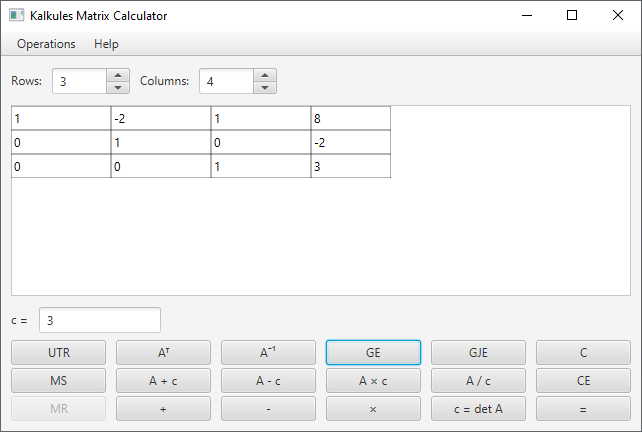Click the A - c button
642x432 pixels.
point(268,380)
